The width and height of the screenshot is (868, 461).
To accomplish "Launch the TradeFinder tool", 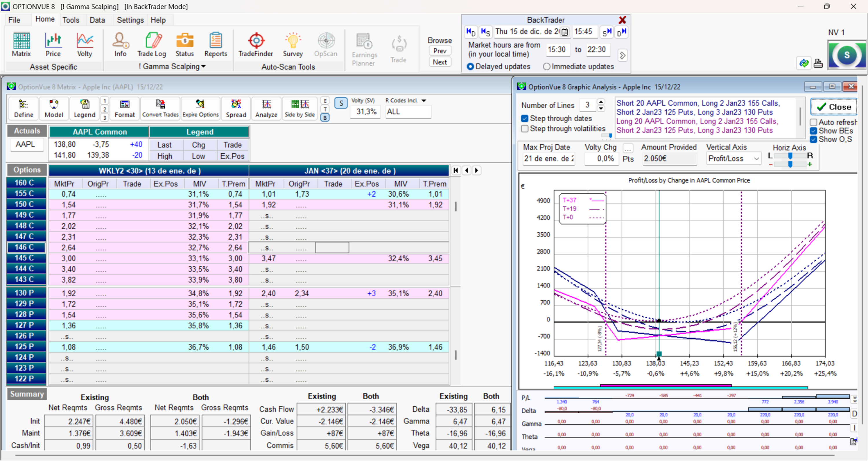I will 256,45.
